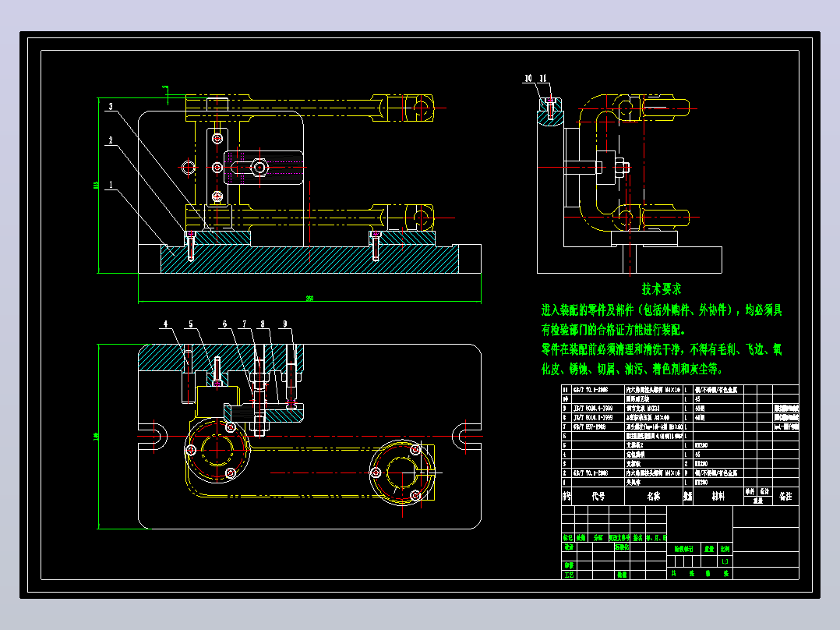Select the '代号' column header cell
This screenshot has width=840, height=630.
pyautogui.click(x=598, y=497)
